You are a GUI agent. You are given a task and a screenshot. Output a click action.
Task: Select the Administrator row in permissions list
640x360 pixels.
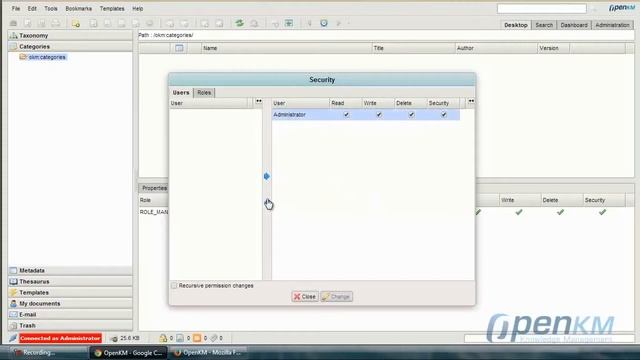coord(366,115)
